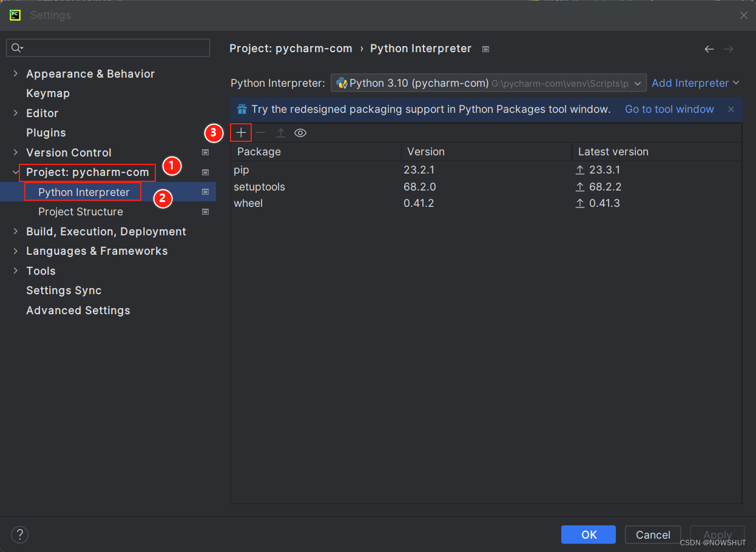Image resolution: width=756 pixels, height=552 pixels.
Task: Click Go to tool window link
Action: [669, 109]
